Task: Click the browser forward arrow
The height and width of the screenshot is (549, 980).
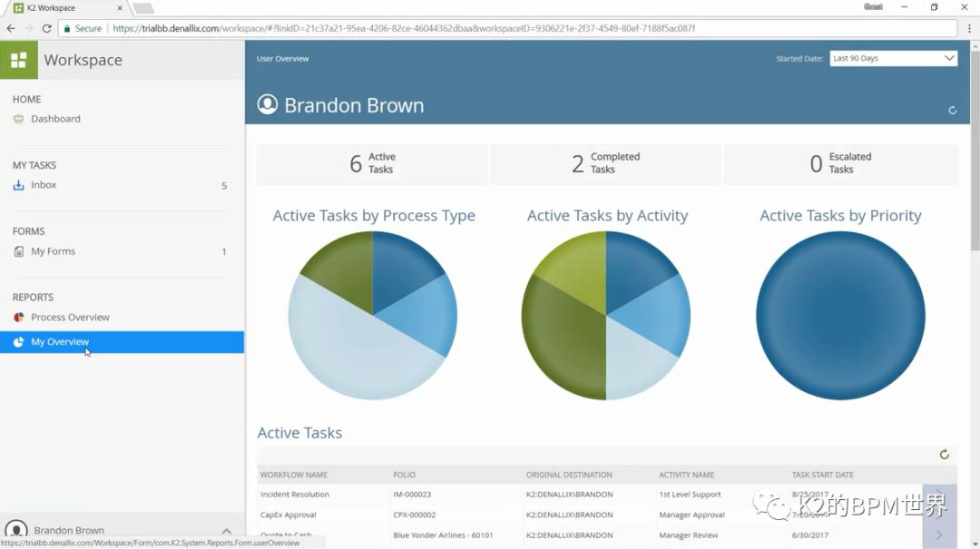Action: [29, 28]
